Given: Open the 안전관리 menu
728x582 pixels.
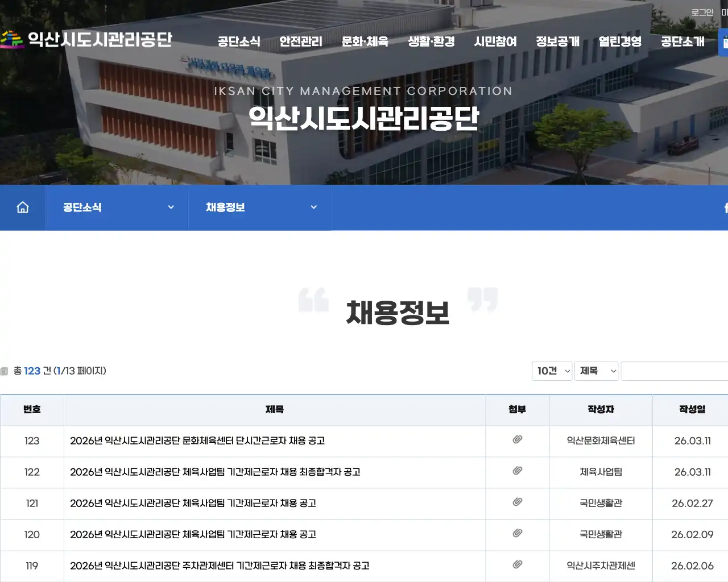Looking at the screenshot, I should click(301, 41).
